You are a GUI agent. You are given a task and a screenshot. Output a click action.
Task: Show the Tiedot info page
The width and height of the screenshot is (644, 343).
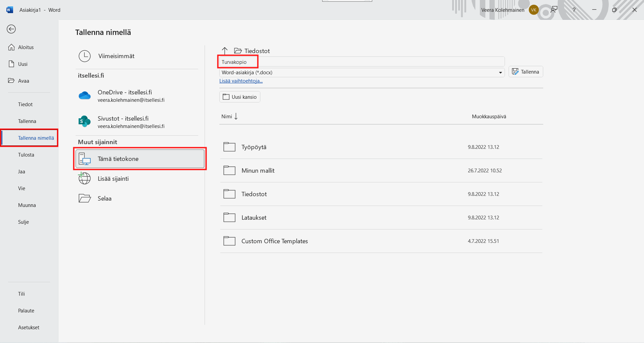point(26,104)
